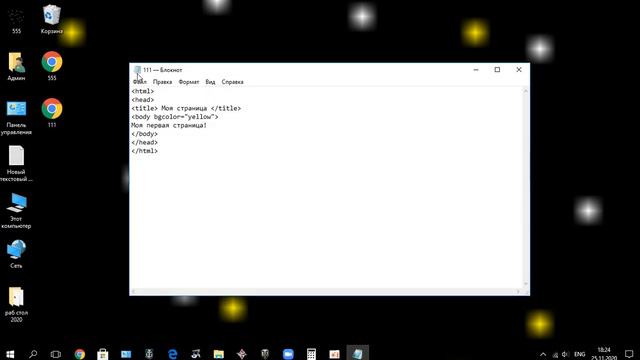Open taskbar Search magnifier

pos(33,354)
